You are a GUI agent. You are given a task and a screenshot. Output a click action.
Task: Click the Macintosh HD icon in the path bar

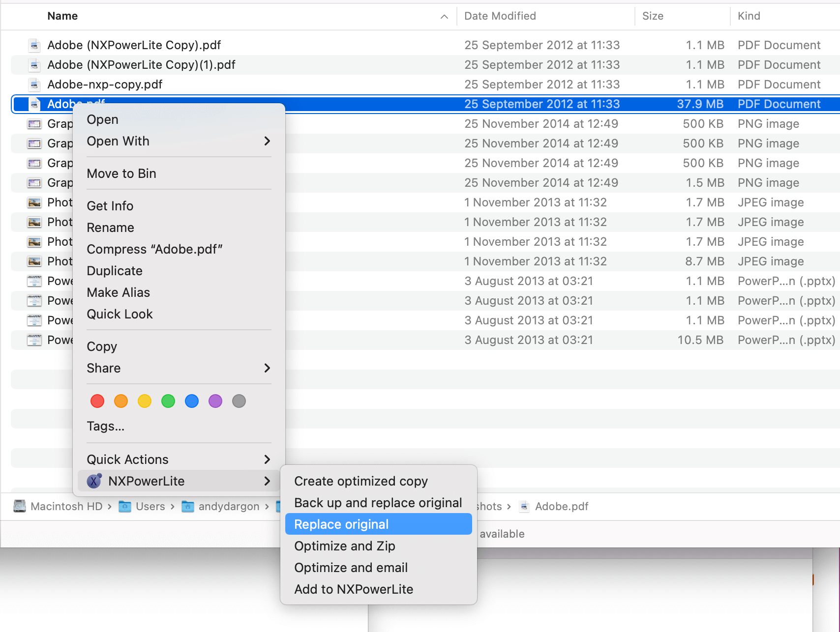tap(19, 506)
